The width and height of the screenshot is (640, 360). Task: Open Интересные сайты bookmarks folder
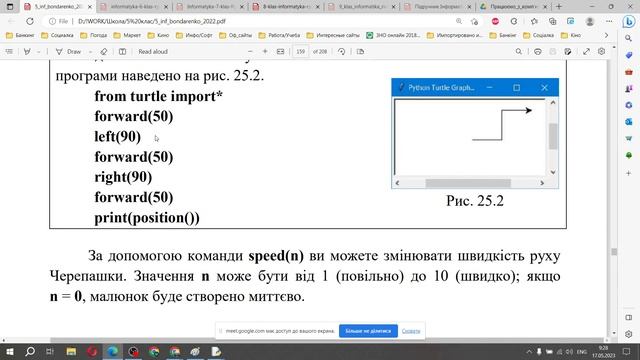333,35
